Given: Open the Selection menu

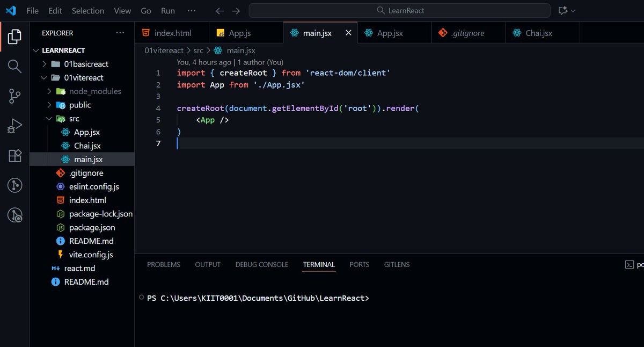Looking at the screenshot, I should [x=88, y=11].
